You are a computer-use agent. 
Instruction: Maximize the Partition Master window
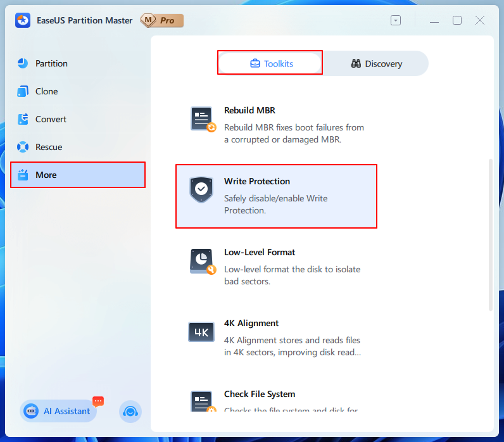pos(457,20)
